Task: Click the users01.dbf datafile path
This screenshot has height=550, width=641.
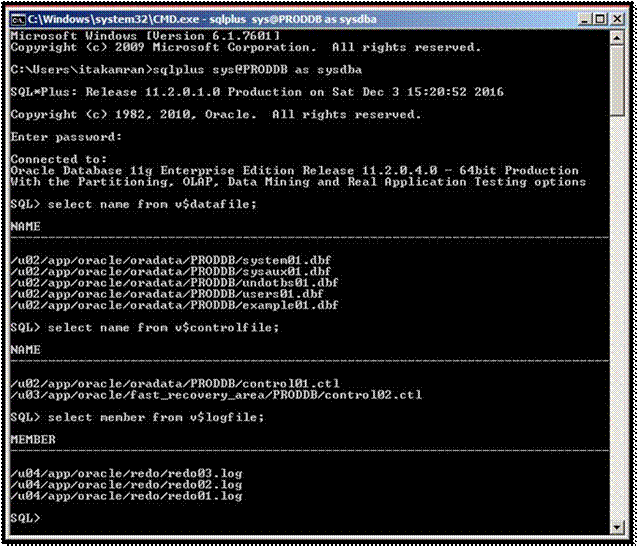Action: (x=167, y=294)
